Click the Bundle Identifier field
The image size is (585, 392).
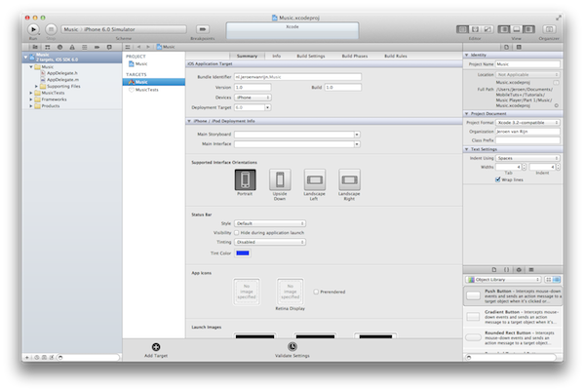[x=297, y=77]
